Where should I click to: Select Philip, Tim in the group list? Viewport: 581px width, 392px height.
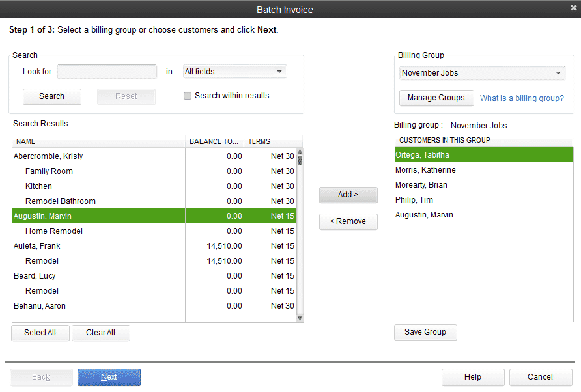(484, 200)
